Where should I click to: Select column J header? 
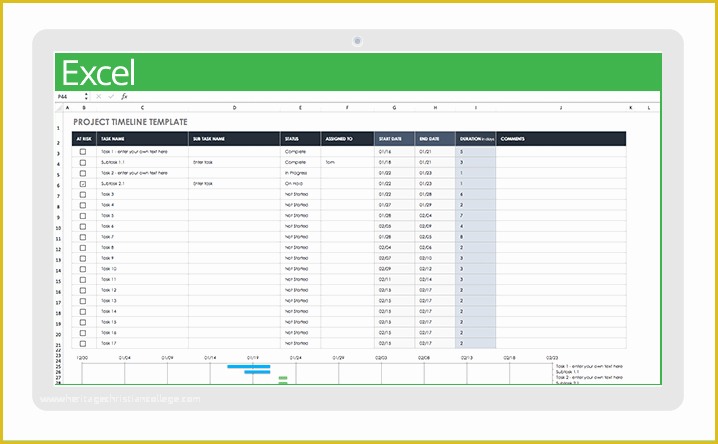click(x=561, y=108)
